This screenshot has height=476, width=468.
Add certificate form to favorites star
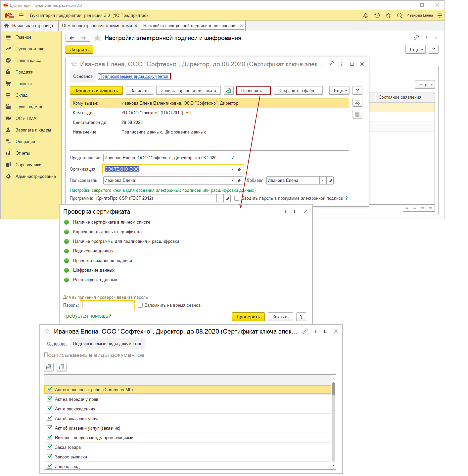pos(74,64)
